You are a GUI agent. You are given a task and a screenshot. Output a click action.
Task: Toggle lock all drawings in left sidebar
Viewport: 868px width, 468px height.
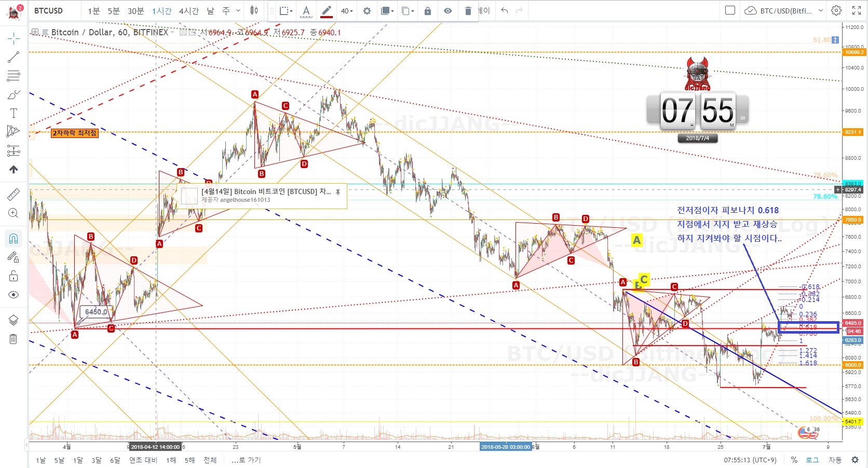pos(13,276)
